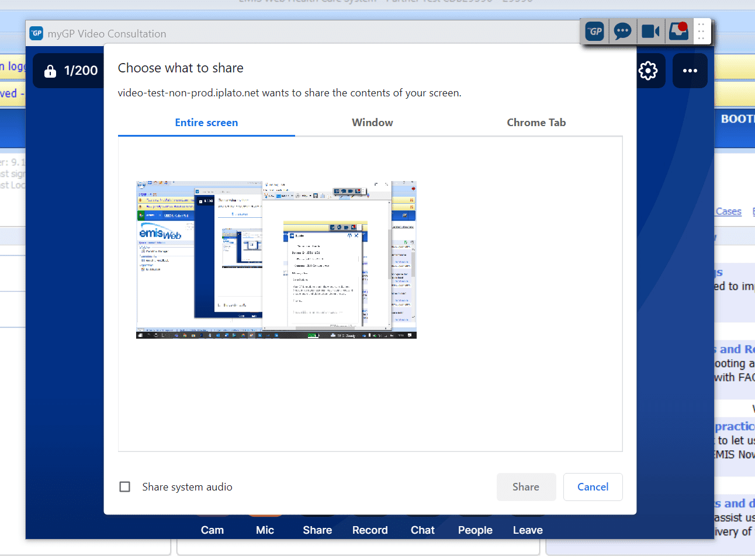Click Record in the bottom call bar

(370, 530)
